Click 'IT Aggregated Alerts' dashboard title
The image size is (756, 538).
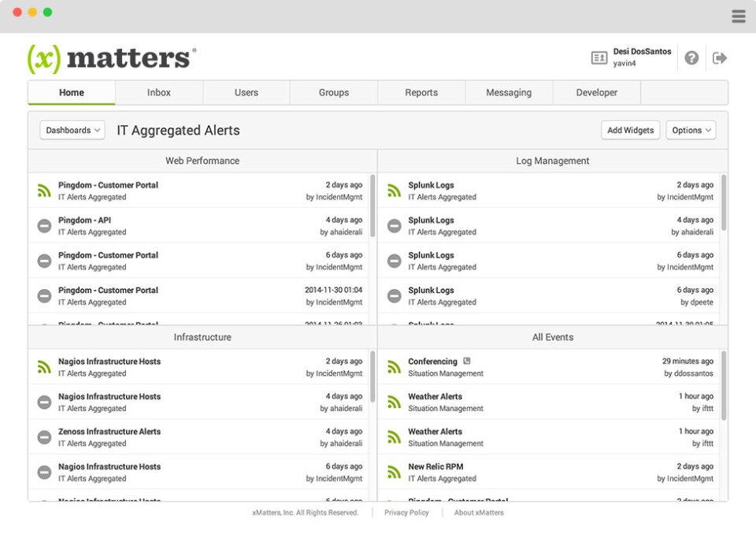(178, 130)
